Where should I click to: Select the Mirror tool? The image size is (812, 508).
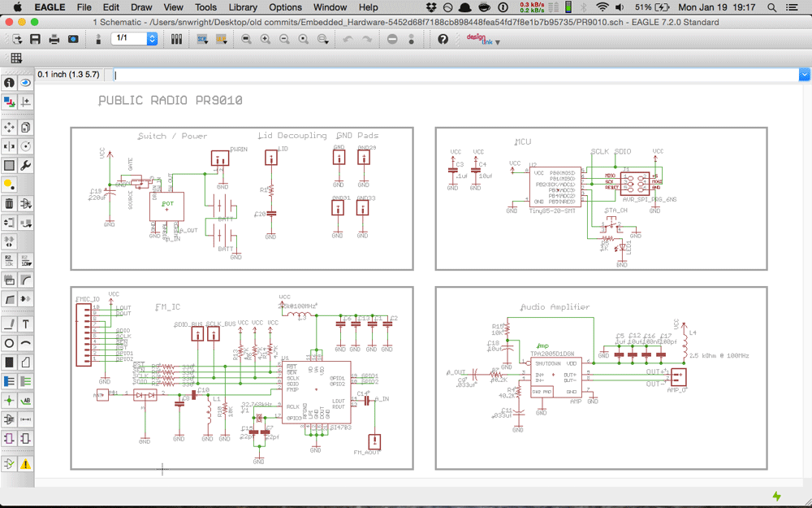(9, 146)
